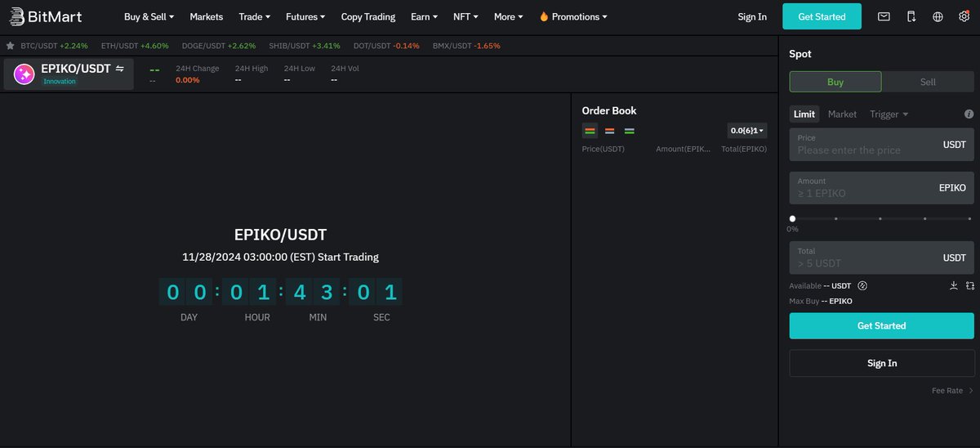Image resolution: width=980 pixels, height=448 pixels.
Task: Click the Total USDT input field
Action: pyautogui.click(x=882, y=258)
